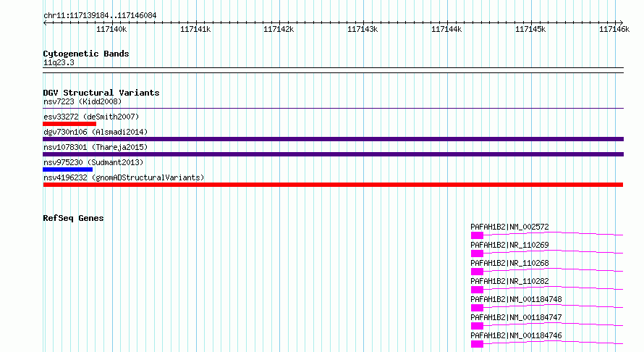Select nsv975230 (Sudmant2013) variant label
Viewport: 644px width, 352px height.
(93, 162)
